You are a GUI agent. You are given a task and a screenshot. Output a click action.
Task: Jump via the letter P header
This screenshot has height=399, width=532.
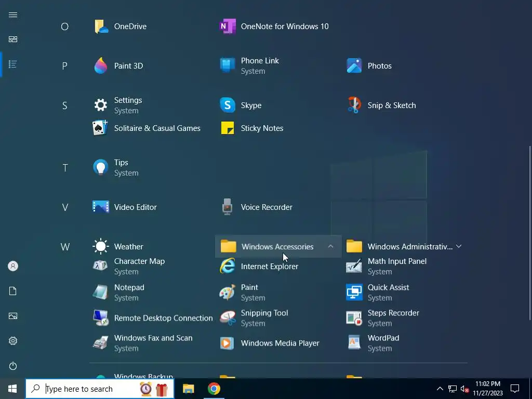[x=64, y=66]
